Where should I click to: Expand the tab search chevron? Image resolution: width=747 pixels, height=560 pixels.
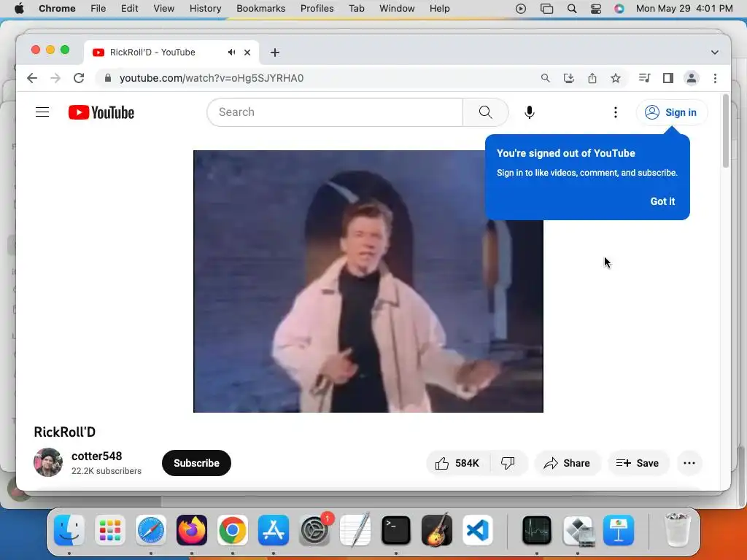click(715, 52)
